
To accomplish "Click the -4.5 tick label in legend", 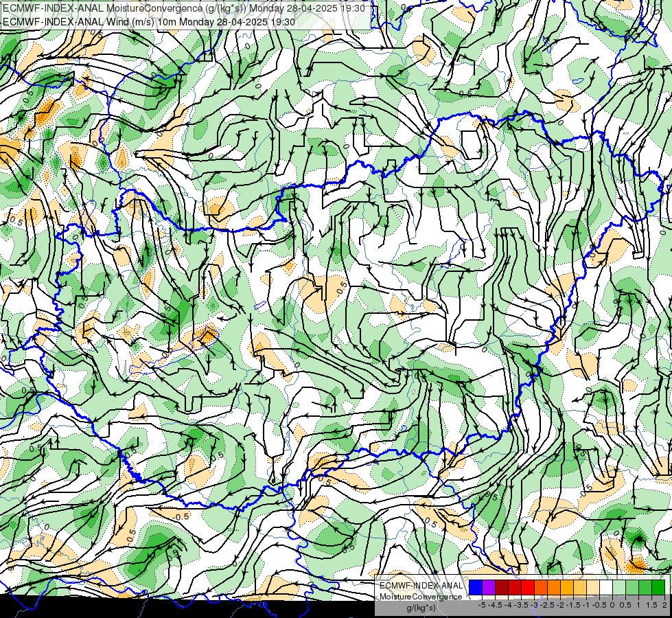I will [x=495, y=605].
